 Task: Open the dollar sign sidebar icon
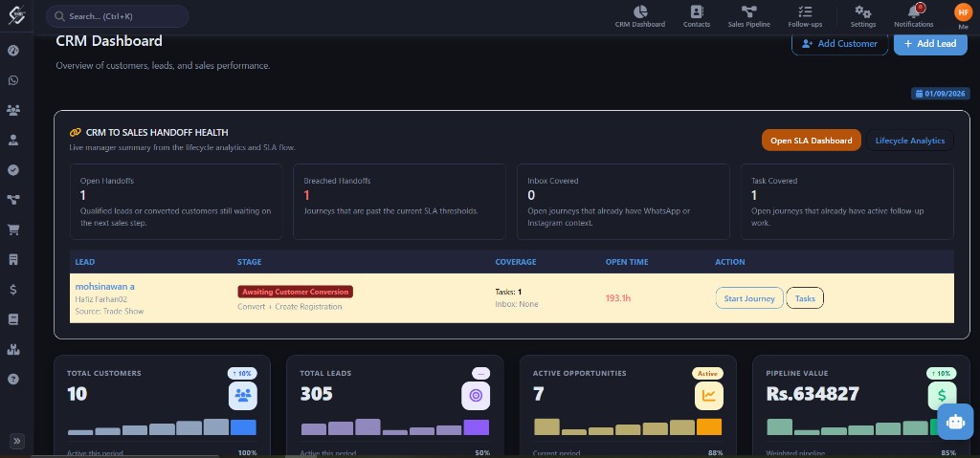point(13,290)
